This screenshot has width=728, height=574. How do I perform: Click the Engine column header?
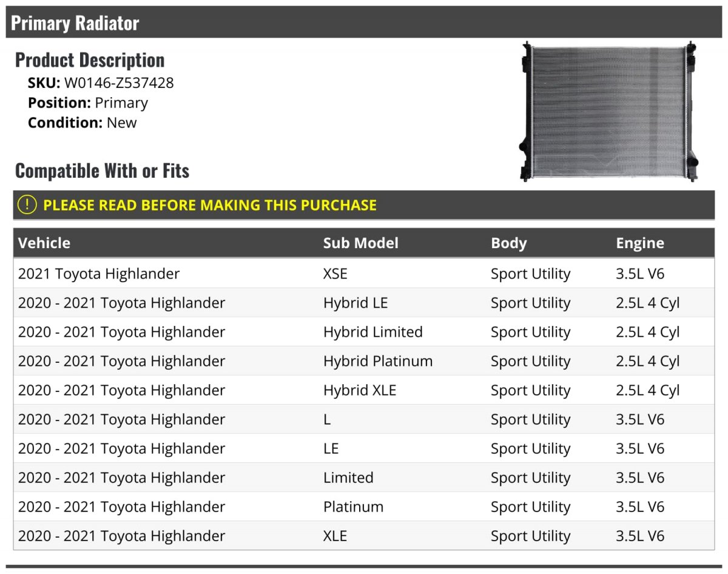click(x=640, y=243)
